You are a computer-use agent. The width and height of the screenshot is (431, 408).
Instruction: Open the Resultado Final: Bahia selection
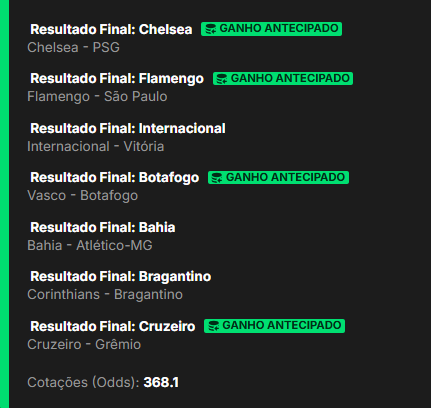click(x=103, y=228)
